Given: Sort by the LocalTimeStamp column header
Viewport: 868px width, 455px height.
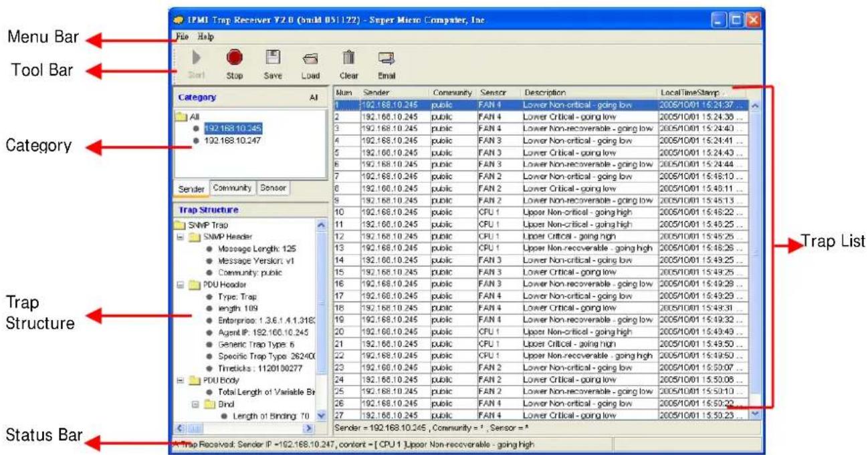Looking at the screenshot, I should (703, 93).
